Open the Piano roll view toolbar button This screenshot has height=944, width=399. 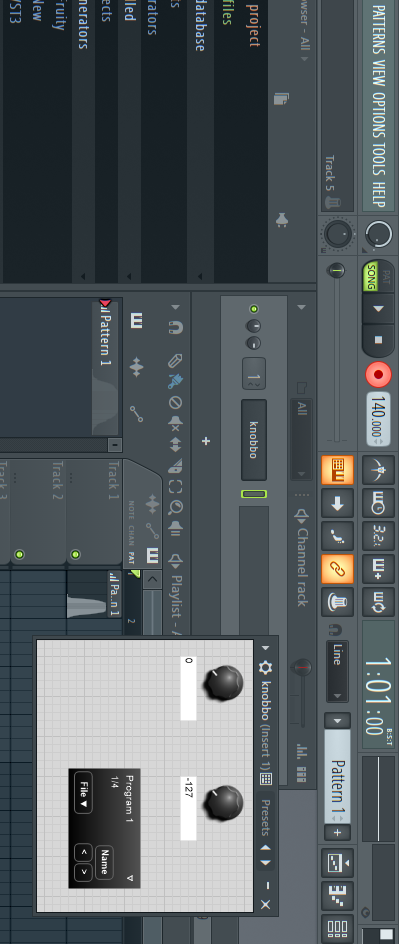click(x=337, y=896)
